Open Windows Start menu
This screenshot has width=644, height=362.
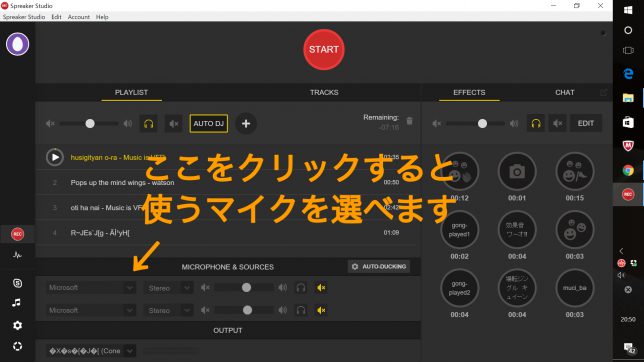tap(628, 10)
